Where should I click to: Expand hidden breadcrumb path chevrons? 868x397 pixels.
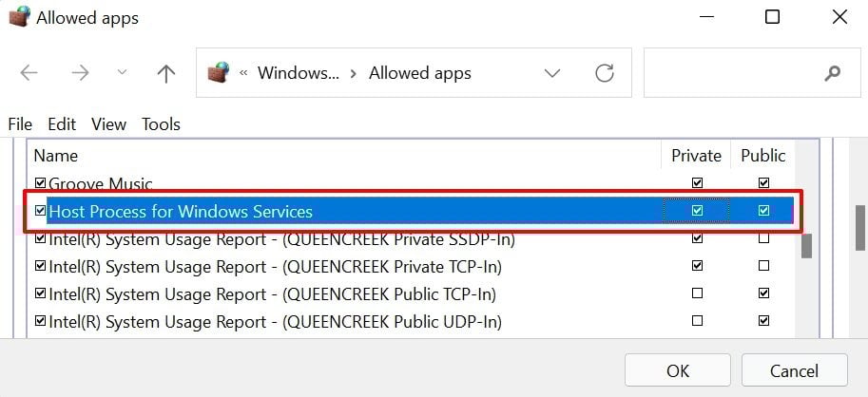click(244, 73)
